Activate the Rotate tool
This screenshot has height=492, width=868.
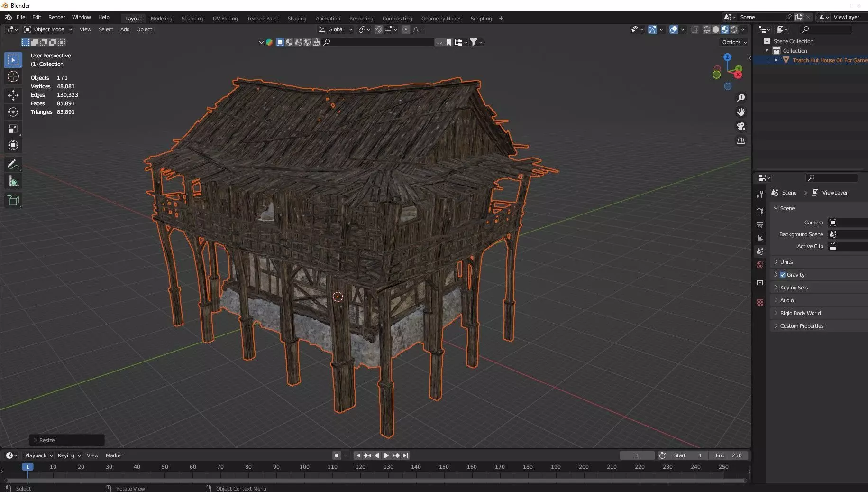pyautogui.click(x=13, y=112)
